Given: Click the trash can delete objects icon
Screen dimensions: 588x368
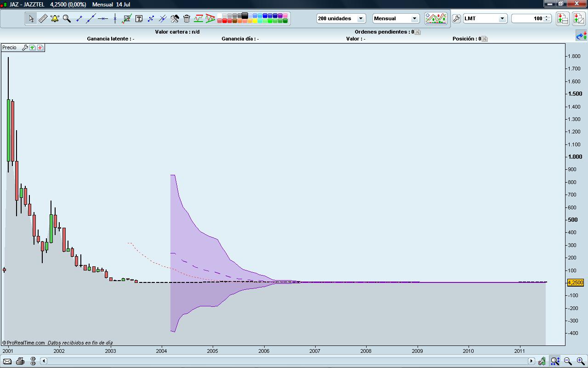Looking at the screenshot, I should coord(187,18).
